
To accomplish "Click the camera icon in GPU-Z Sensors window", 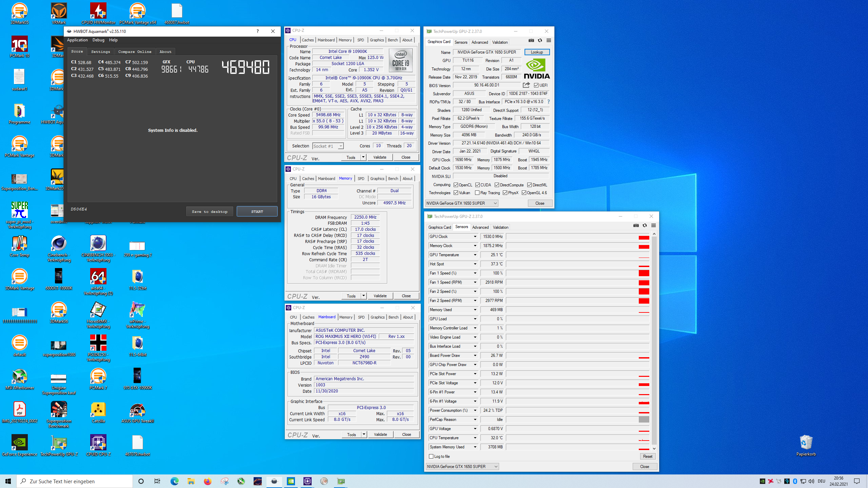I will 636,226.
